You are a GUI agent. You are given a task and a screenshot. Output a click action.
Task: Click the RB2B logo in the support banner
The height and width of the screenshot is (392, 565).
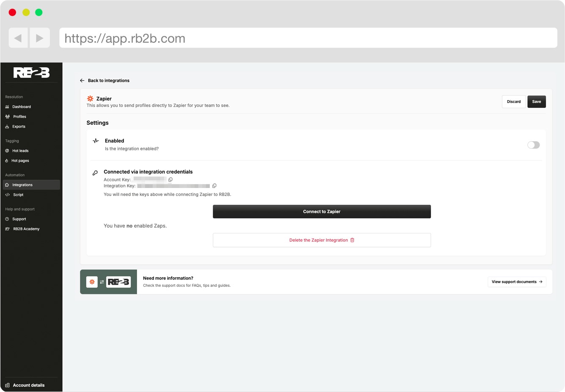118,282
